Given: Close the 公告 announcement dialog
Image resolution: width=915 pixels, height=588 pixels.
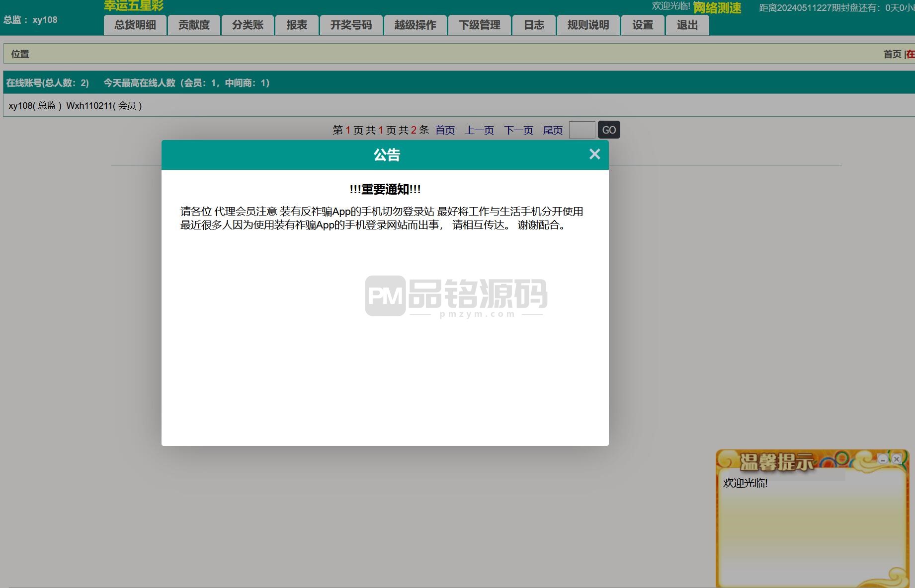Looking at the screenshot, I should (594, 154).
